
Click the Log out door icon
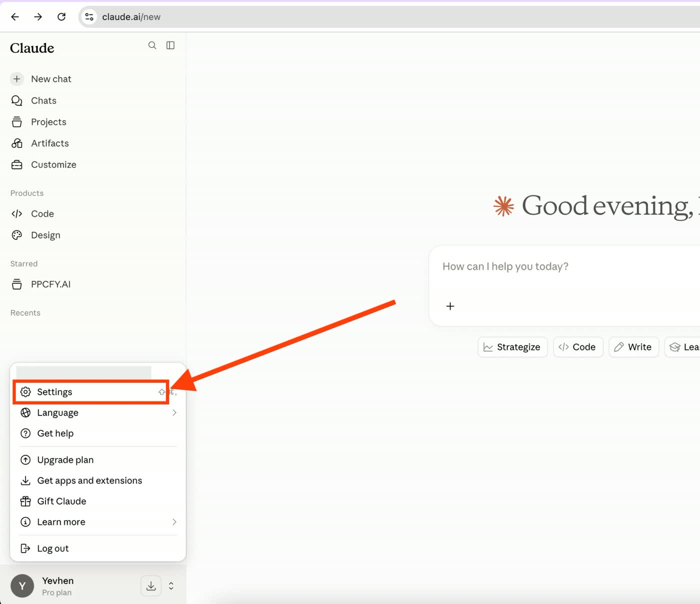click(25, 548)
